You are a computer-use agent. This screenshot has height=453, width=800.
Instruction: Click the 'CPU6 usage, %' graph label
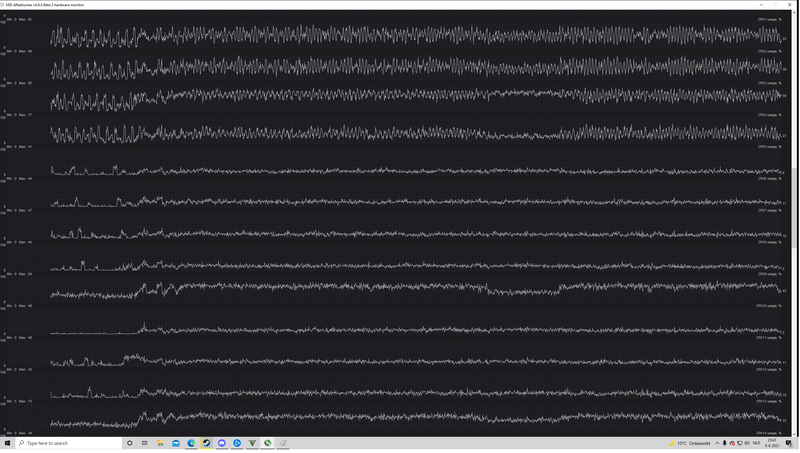point(769,179)
